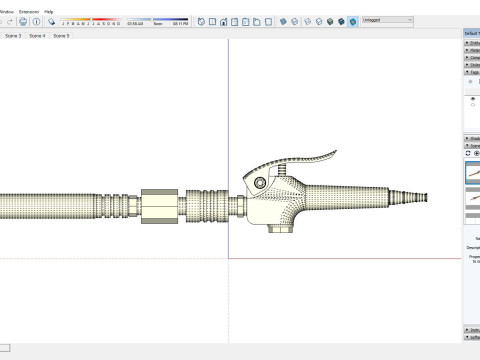
Task: Adjust the shadow time-of-day slider handle
Action: 152,20
